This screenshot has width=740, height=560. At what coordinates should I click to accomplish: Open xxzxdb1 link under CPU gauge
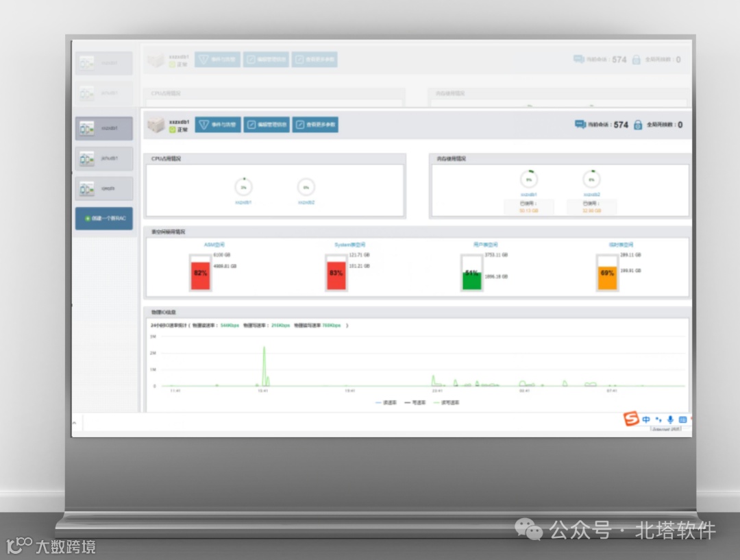click(x=243, y=202)
